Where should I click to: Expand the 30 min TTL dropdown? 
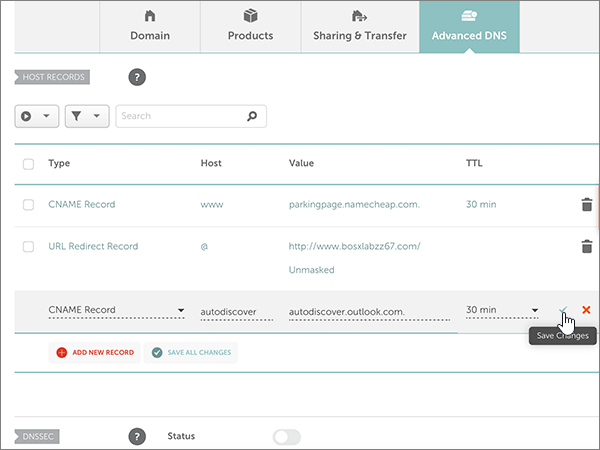pos(502,311)
